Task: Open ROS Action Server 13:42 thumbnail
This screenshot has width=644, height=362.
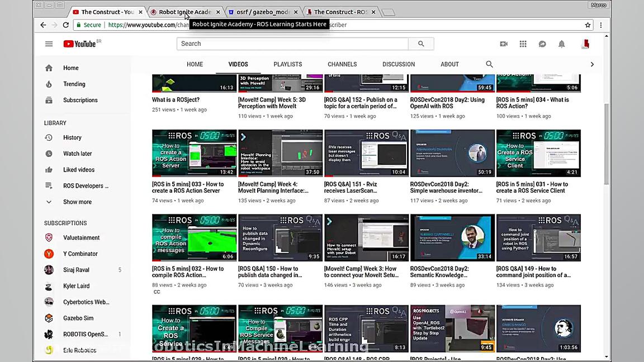Action: point(195,153)
